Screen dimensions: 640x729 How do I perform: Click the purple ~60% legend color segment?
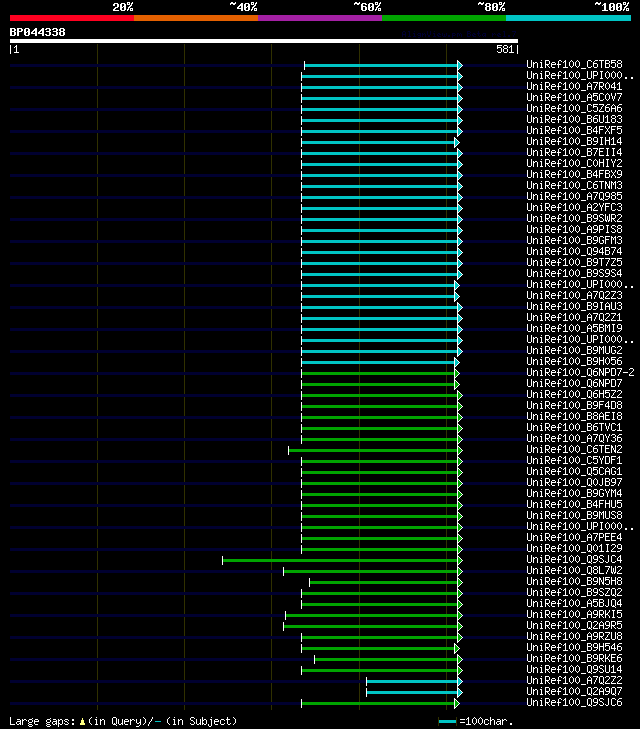(320, 18)
